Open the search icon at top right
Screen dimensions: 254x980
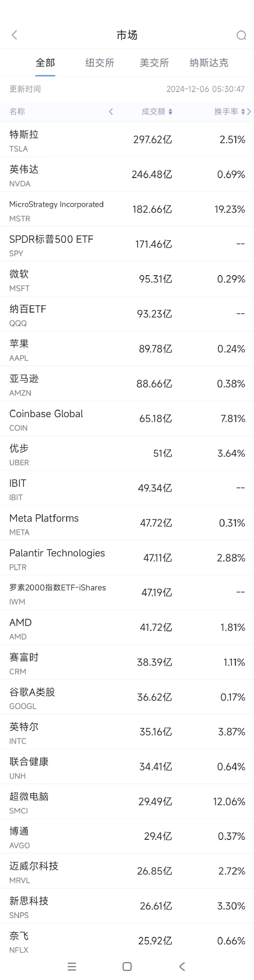[241, 35]
